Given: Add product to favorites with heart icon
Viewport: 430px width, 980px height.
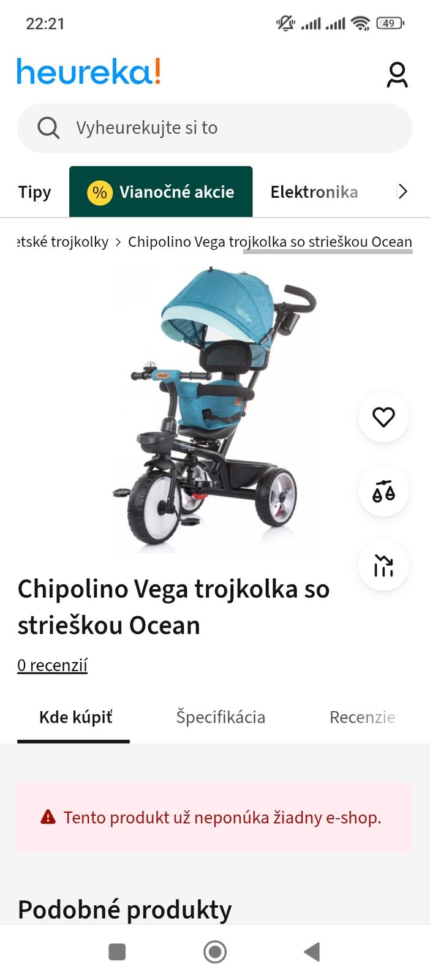Looking at the screenshot, I should pos(383,417).
